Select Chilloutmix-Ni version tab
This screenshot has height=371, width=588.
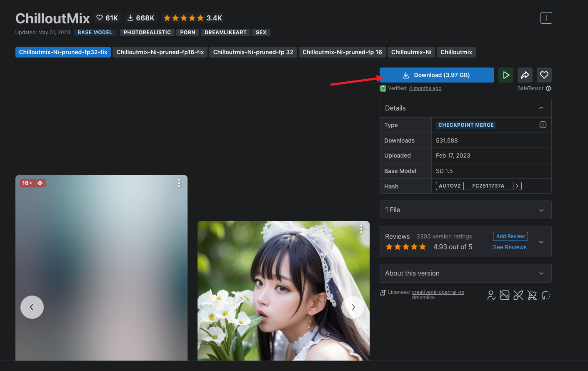(411, 52)
